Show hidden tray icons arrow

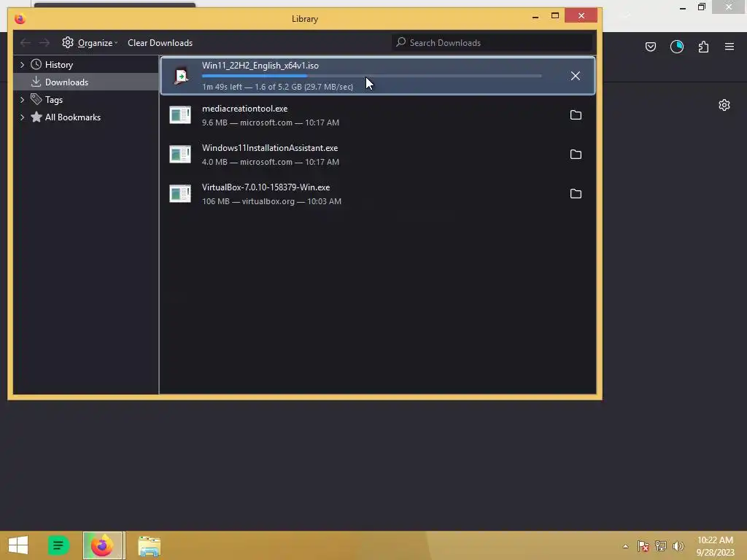625,546
